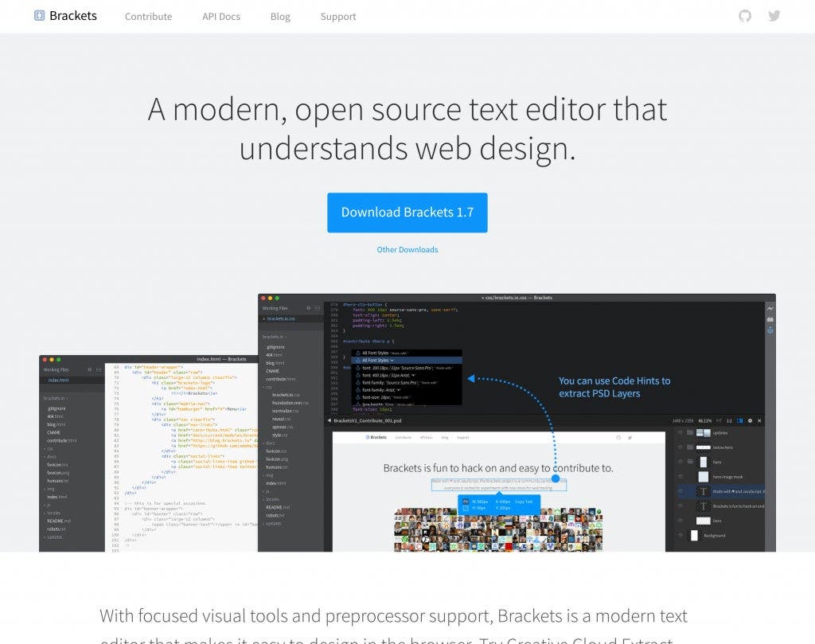This screenshot has width=815, height=644.
Task: Toggle the eye for 'hero-image mask' layer
Action: (x=680, y=477)
